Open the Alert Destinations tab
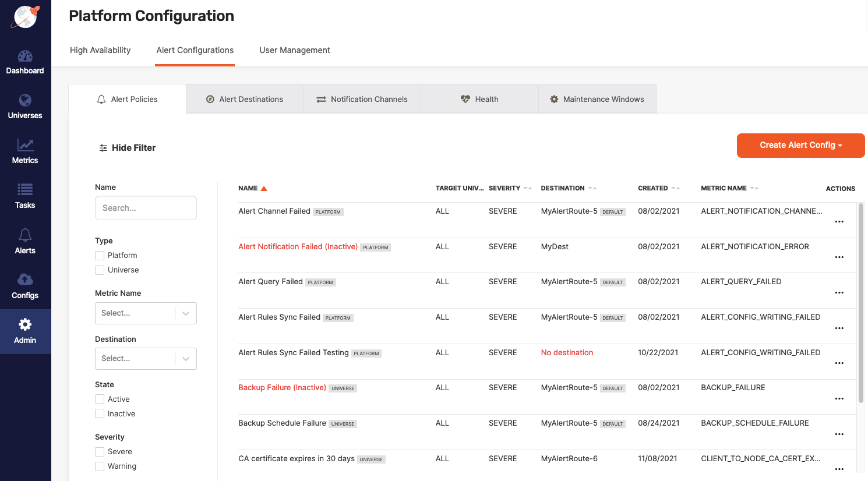The width and height of the screenshot is (868, 481). coord(245,99)
